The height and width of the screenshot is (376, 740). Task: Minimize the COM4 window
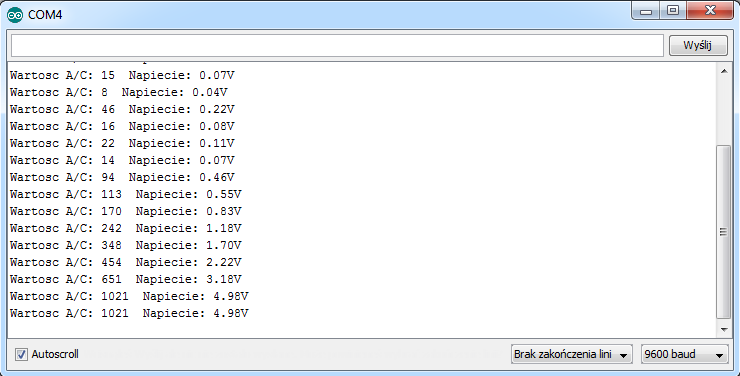click(x=646, y=11)
